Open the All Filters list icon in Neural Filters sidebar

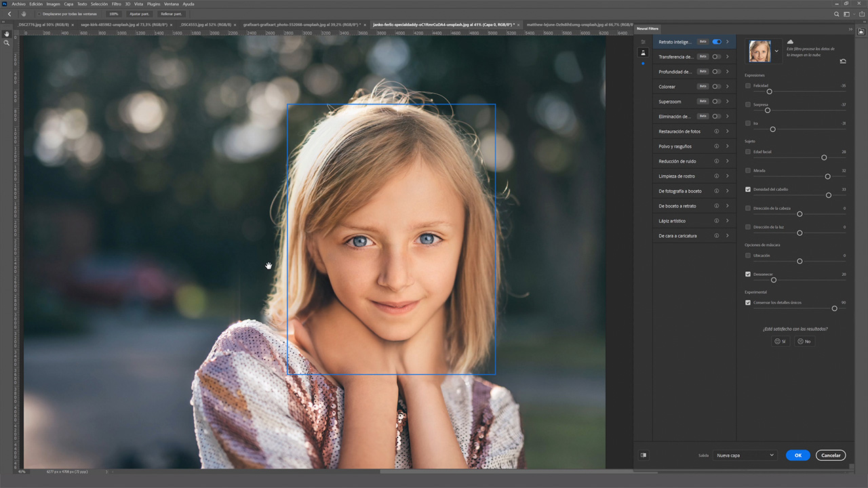click(x=643, y=41)
